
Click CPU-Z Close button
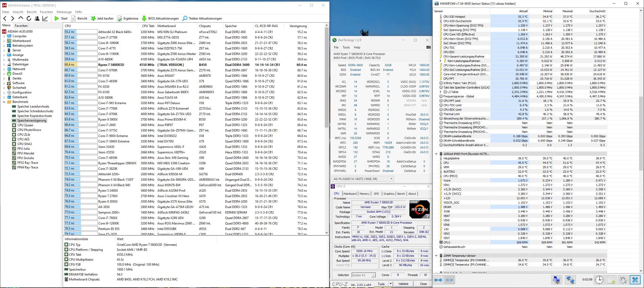[423, 284]
